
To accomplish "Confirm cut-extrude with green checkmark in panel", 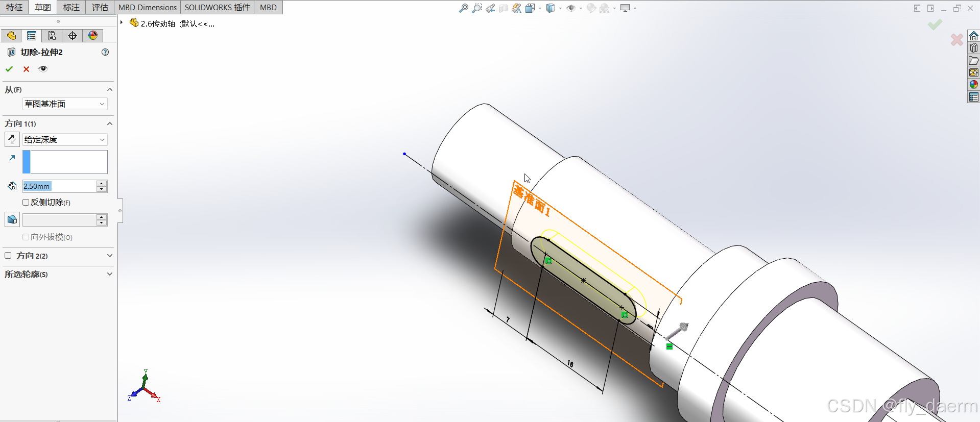I will pos(9,69).
